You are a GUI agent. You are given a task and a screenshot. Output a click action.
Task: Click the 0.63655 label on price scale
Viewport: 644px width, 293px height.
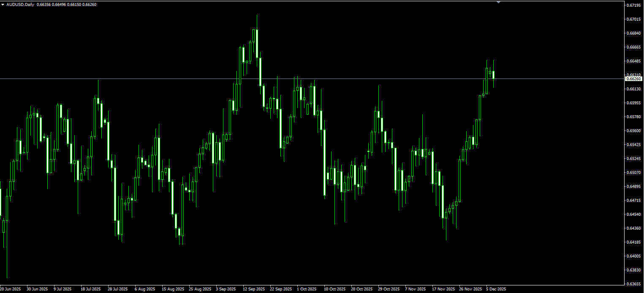[x=633, y=284]
